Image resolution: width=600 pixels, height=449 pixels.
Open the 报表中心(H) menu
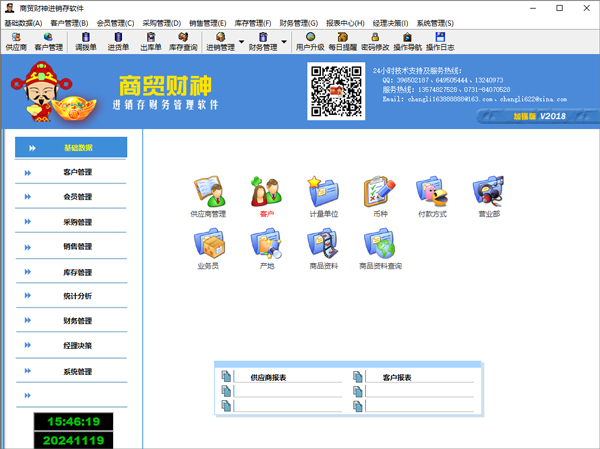click(x=345, y=23)
